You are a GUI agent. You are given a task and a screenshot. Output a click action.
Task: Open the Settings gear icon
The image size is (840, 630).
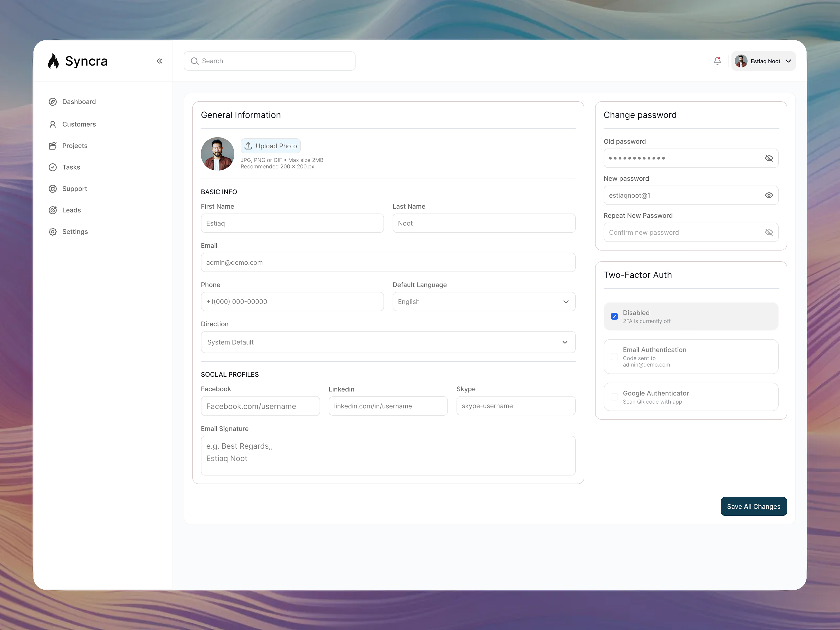click(53, 231)
